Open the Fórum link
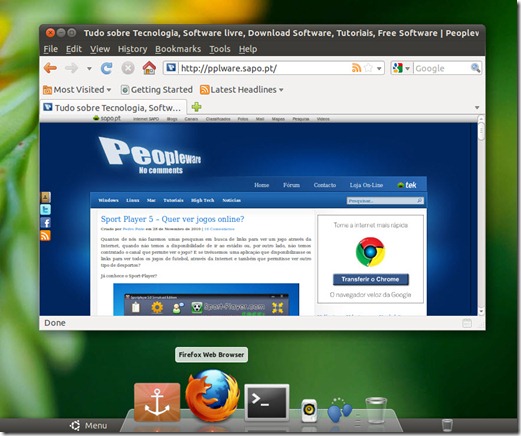The image size is (521, 436). (x=291, y=185)
